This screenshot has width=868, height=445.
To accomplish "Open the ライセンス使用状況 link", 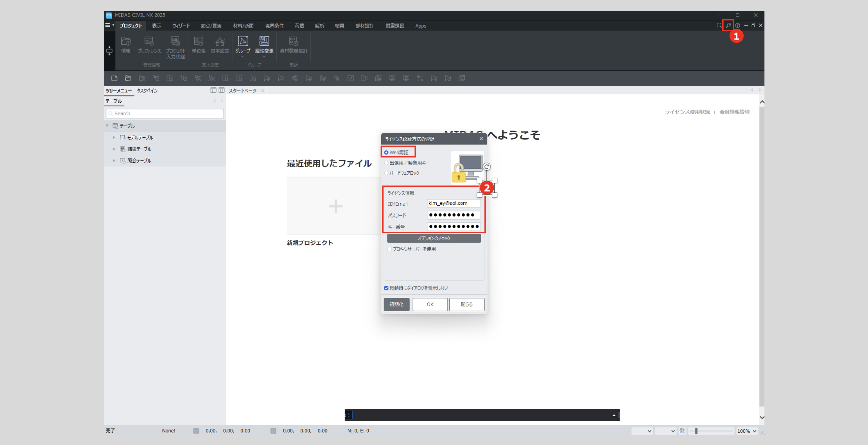I will (687, 112).
